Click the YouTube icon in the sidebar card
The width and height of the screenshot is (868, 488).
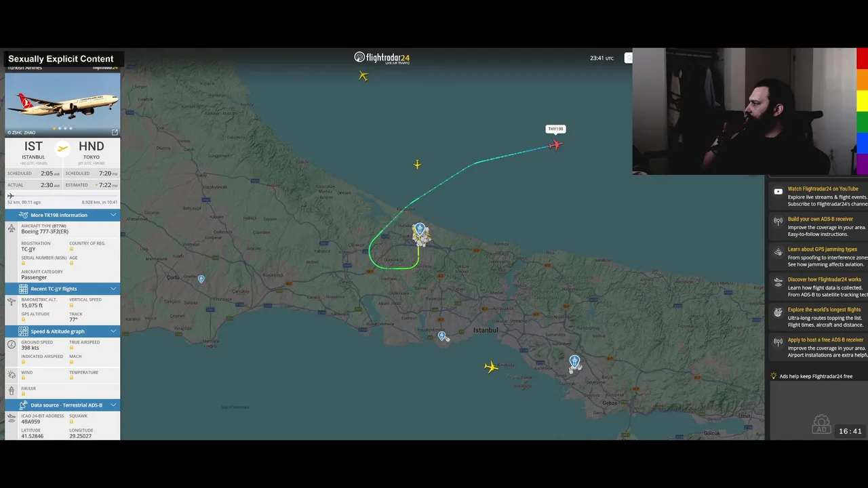778,192
